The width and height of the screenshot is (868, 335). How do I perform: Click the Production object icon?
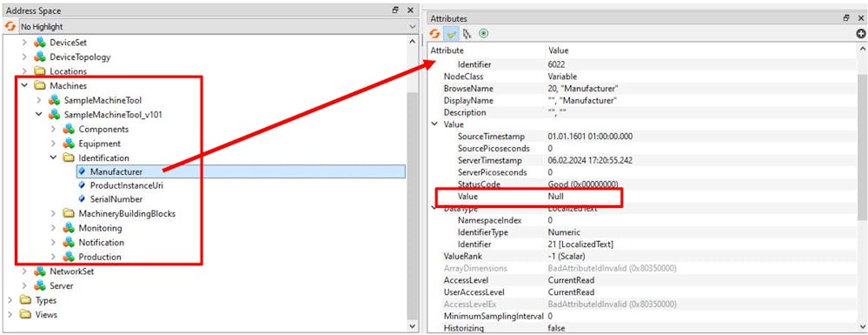coord(68,257)
